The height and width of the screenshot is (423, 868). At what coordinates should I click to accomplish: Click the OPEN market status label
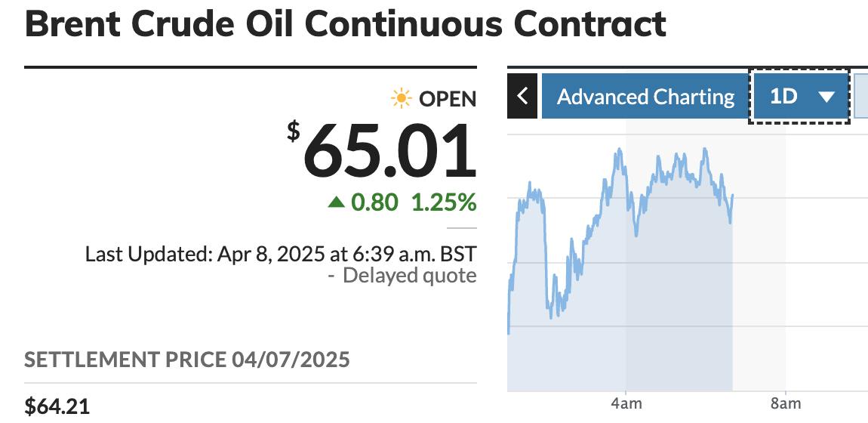pyautogui.click(x=448, y=99)
